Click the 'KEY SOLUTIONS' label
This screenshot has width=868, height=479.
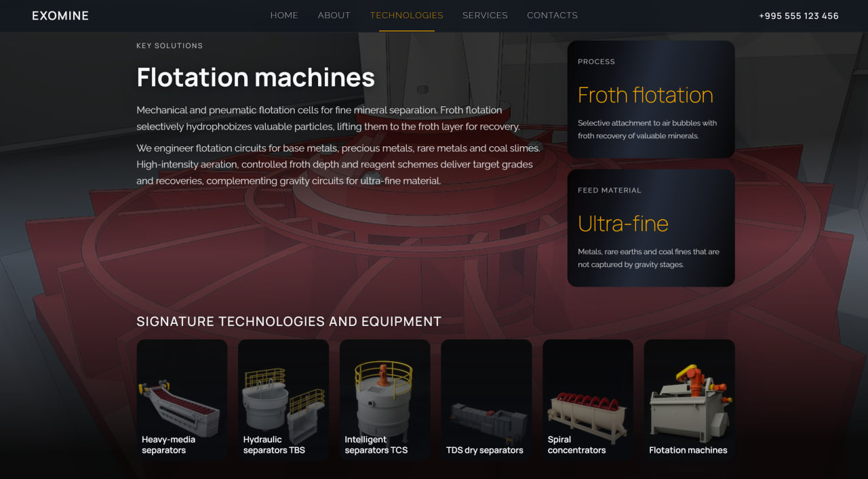(170, 46)
